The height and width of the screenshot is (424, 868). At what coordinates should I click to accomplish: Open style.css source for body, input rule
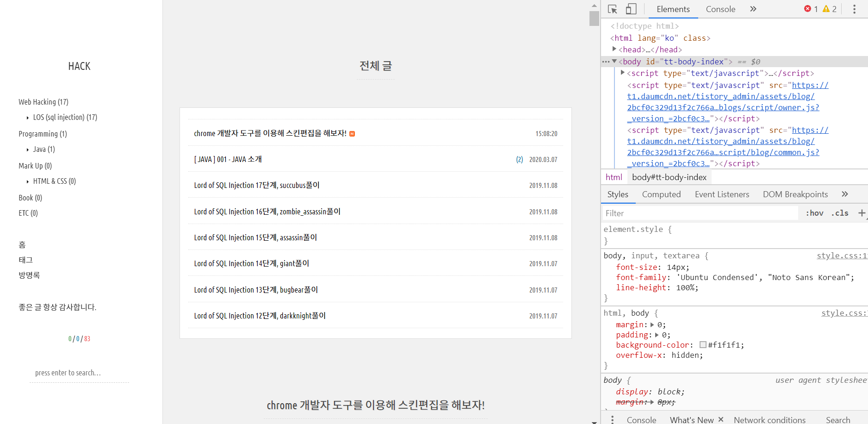[x=842, y=256]
